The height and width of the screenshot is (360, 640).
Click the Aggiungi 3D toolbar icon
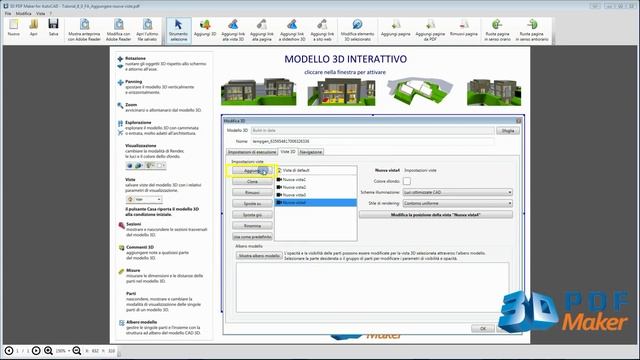coord(205,28)
